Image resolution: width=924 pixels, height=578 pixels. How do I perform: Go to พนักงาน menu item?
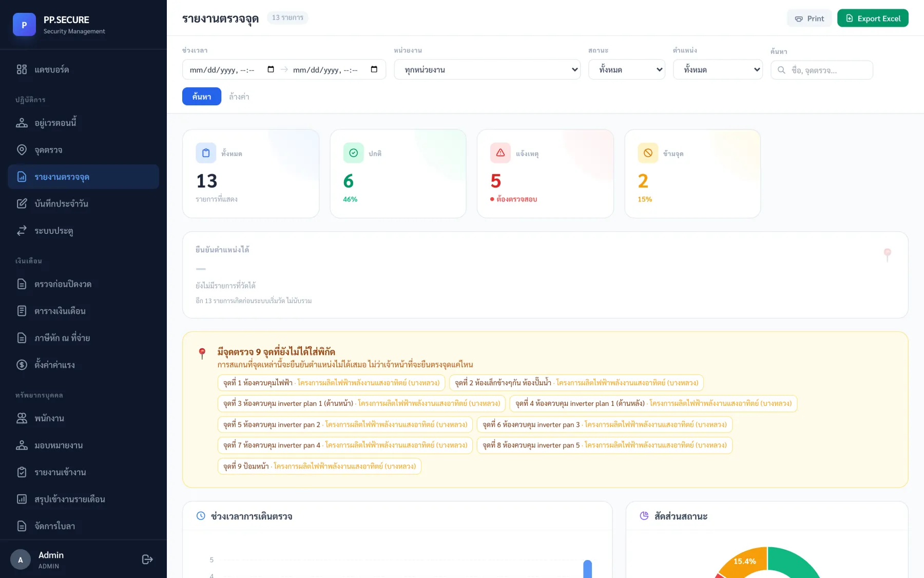tap(83, 418)
